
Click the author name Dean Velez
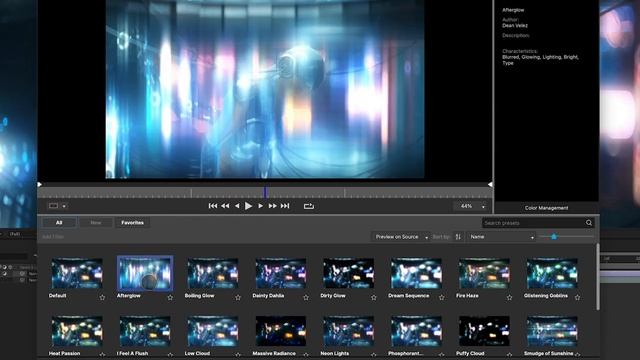[x=515, y=25]
